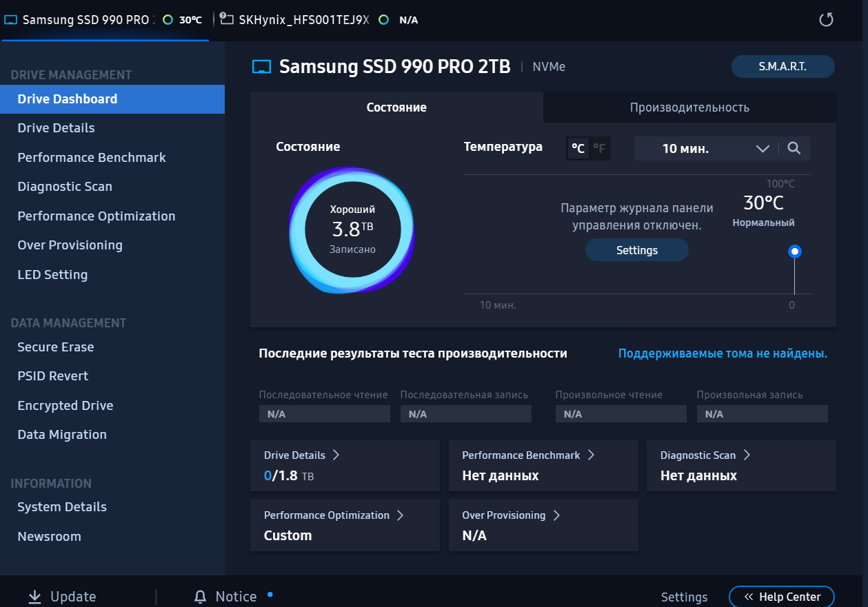The image size is (868, 607).
Task: Open Secure Erase in sidebar
Action: [112, 347]
